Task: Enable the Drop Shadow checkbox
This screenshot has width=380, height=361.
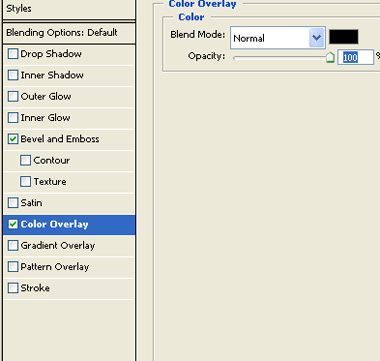Action: 13,54
